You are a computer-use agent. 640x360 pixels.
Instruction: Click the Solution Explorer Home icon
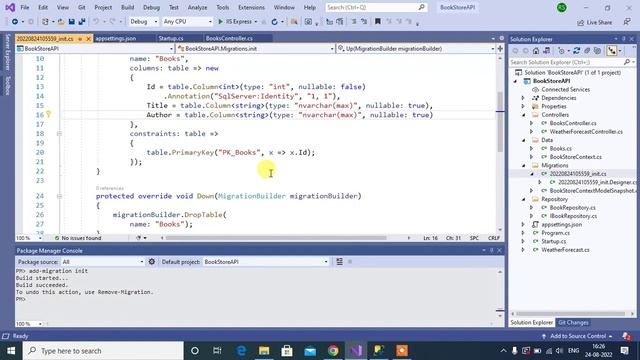[536, 51]
